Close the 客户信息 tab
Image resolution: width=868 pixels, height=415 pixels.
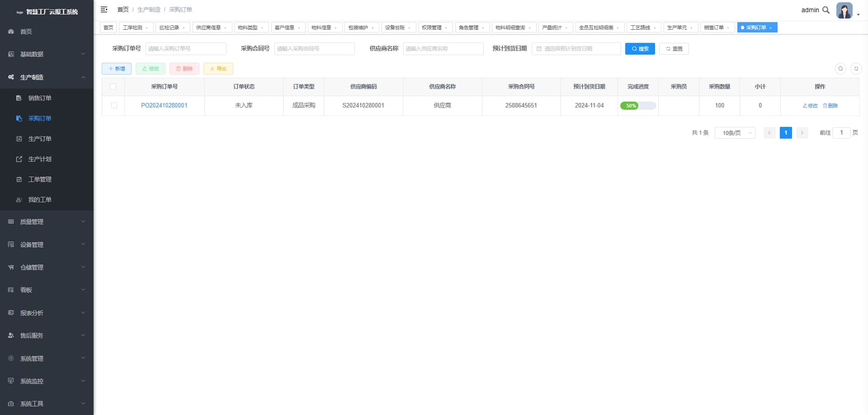299,28
